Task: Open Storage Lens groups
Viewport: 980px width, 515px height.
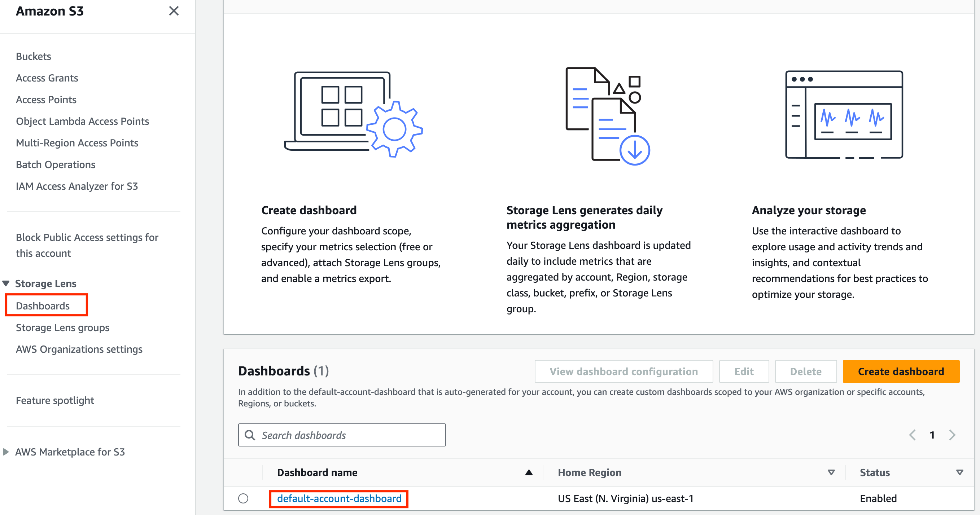Action: coord(62,327)
